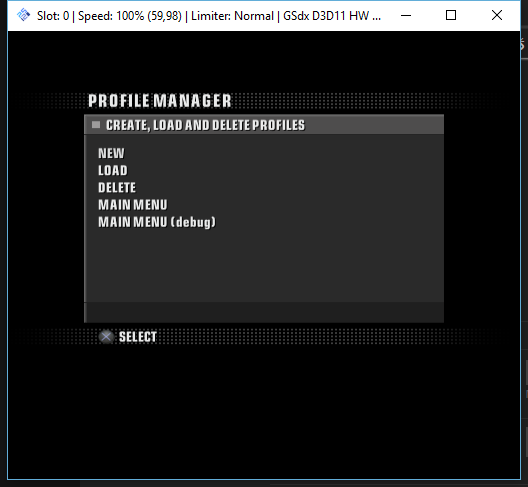
Task: Maximize the emulator window
Action: (x=451, y=15)
